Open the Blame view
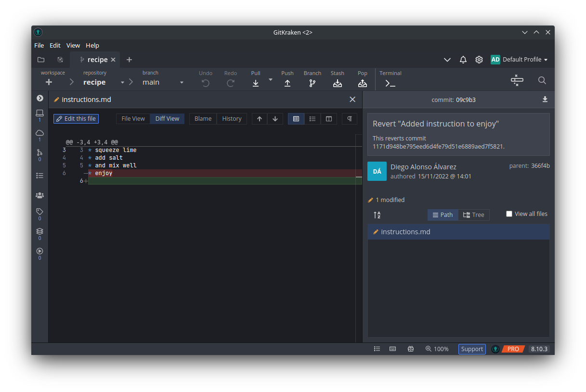This screenshot has height=392, width=586. tap(203, 119)
